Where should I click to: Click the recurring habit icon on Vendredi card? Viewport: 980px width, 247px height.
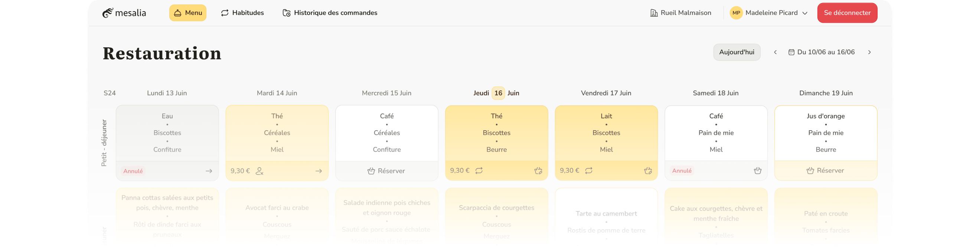(x=588, y=171)
